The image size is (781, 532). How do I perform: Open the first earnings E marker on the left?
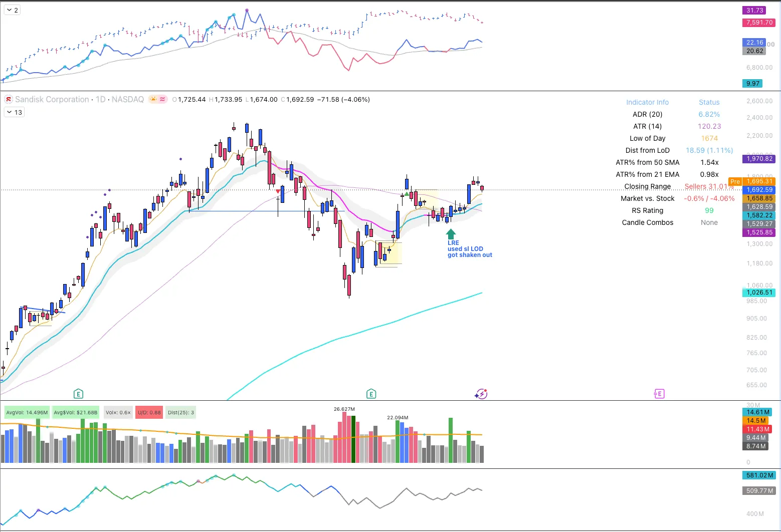coord(78,394)
